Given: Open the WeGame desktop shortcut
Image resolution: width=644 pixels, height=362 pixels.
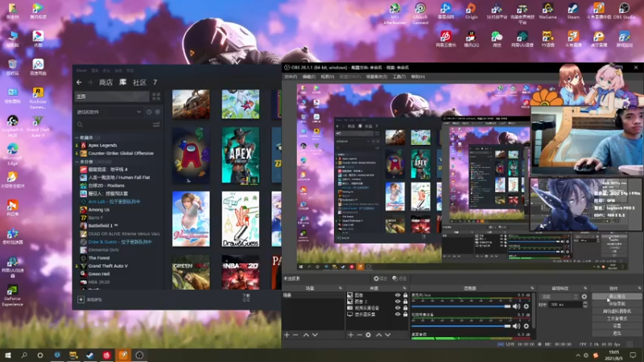Looking at the screenshot, I should [547, 11].
